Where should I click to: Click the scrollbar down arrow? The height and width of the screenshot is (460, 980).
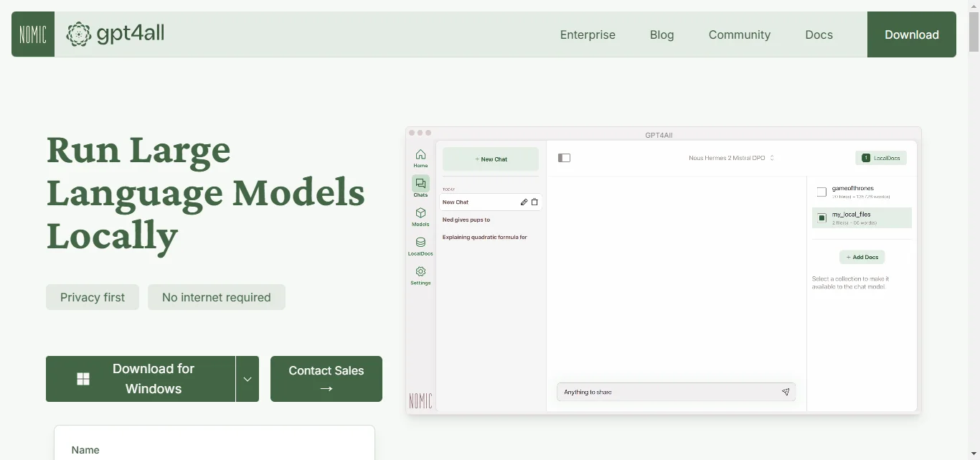(x=974, y=454)
